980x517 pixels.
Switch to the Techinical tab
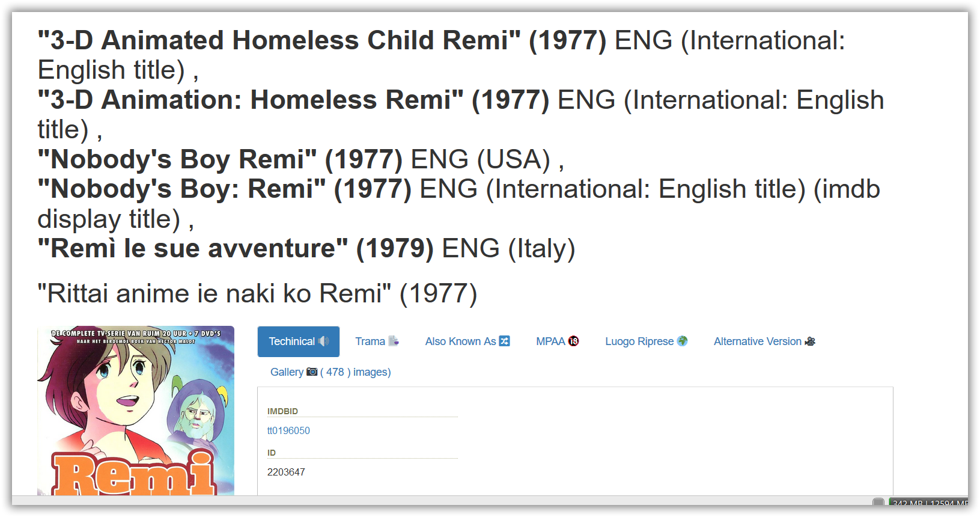[299, 341]
